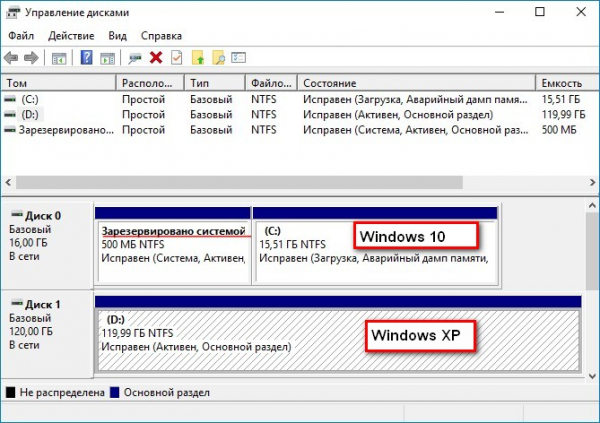Open Properties checkmark sheet icon
600x423 pixels.
click(x=176, y=58)
